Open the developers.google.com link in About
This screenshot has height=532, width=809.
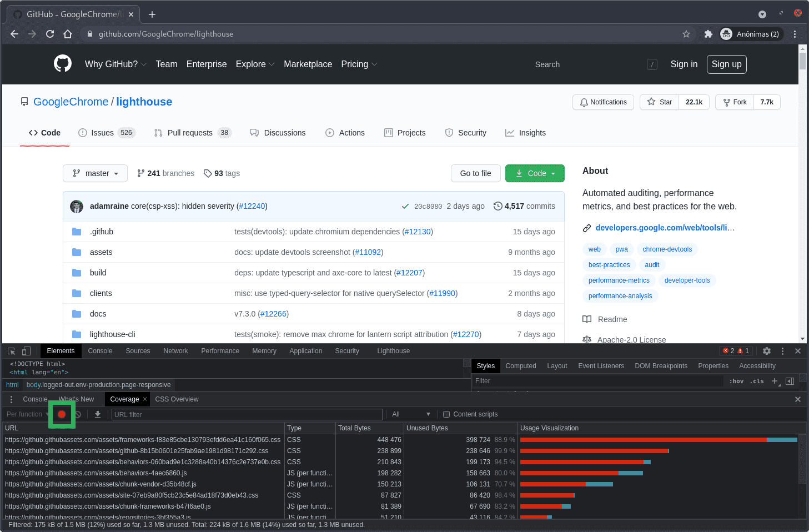point(665,228)
